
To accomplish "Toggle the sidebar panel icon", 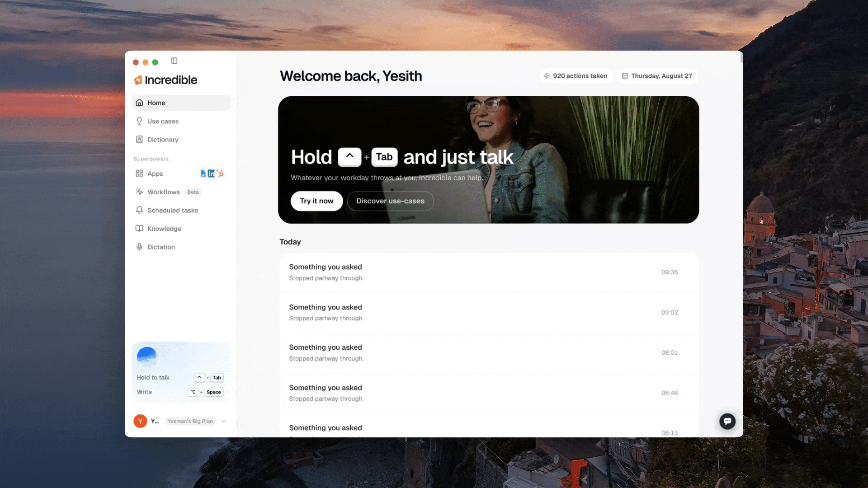I will point(174,61).
